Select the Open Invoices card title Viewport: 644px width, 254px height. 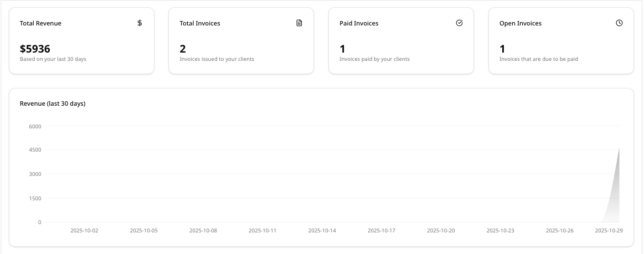tap(521, 24)
